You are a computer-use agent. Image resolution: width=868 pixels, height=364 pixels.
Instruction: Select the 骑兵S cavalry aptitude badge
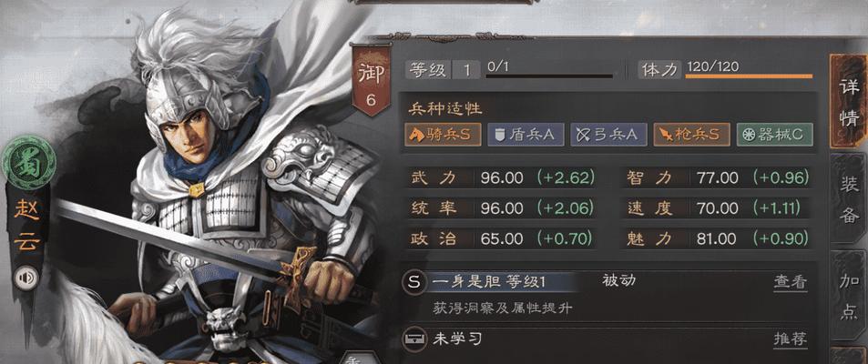click(443, 135)
